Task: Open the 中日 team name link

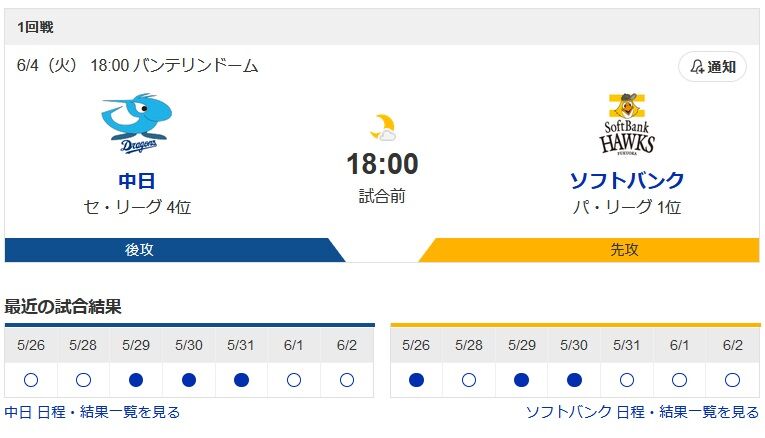Action: (137, 181)
